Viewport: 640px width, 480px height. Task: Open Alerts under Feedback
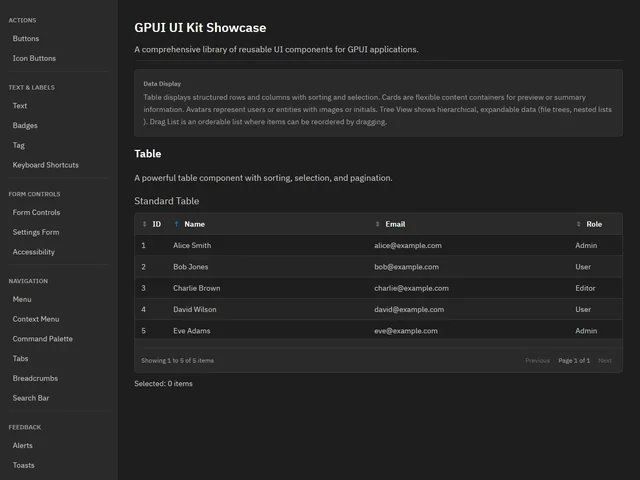22,445
